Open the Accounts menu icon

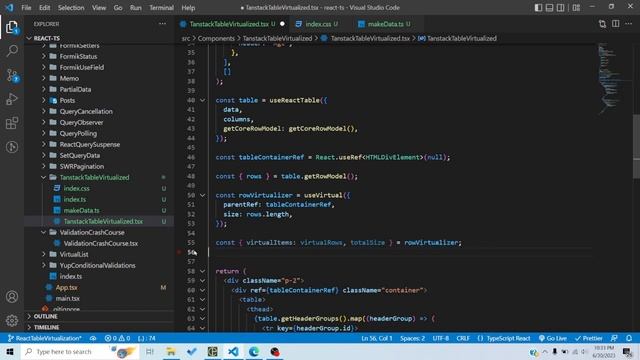click(x=12, y=297)
